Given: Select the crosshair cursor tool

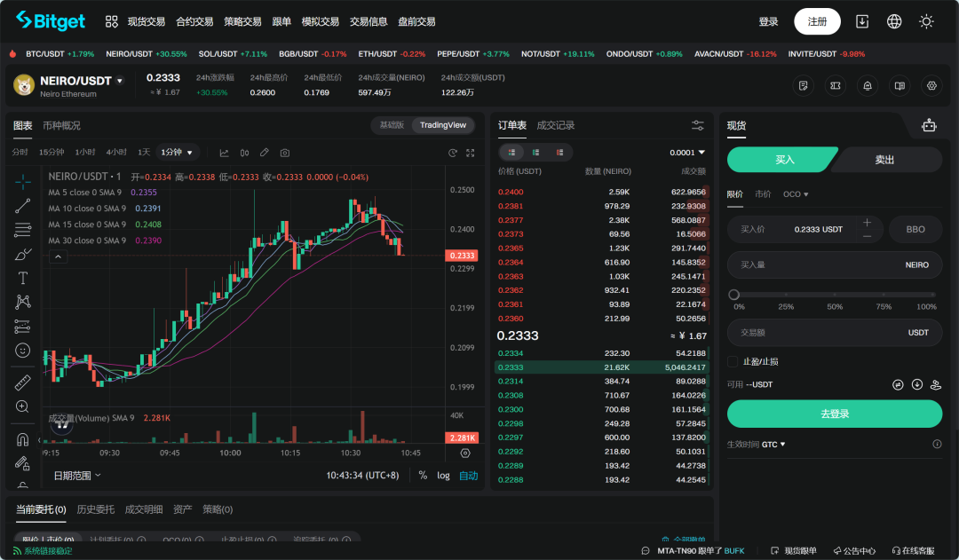Looking at the screenshot, I should [x=22, y=182].
